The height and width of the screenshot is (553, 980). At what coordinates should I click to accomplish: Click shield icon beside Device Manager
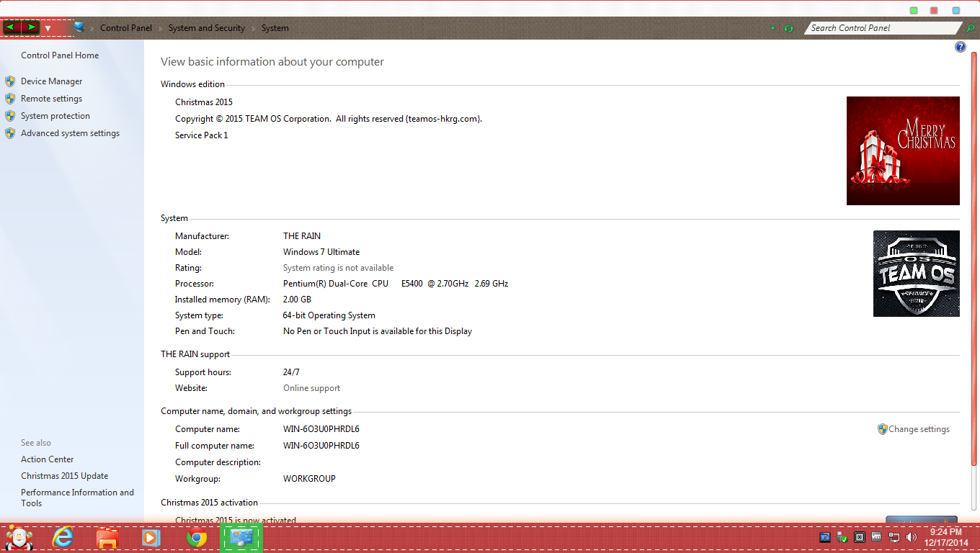10,81
